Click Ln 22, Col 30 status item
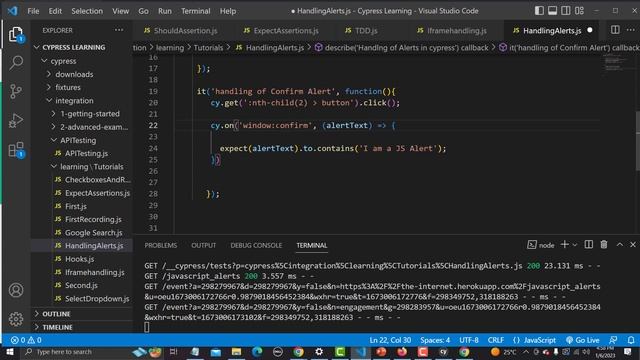The height and width of the screenshot is (360, 640). pyautogui.click(x=390, y=340)
